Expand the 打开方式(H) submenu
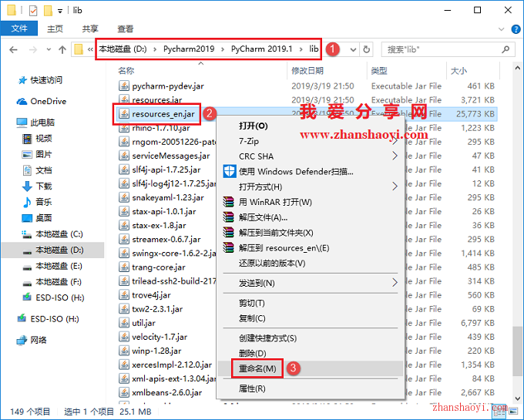The width and height of the screenshot is (524, 420). (x=395, y=186)
